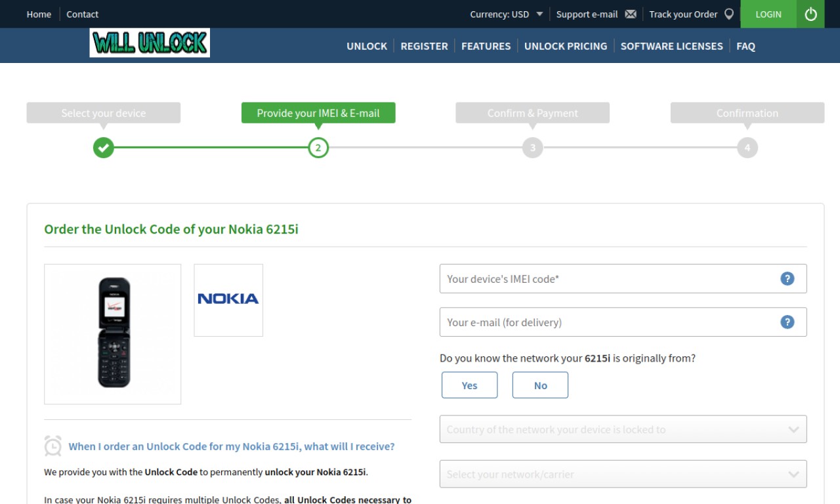840x504 pixels.
Task: Click the Select your device step label
Action: 104,113
